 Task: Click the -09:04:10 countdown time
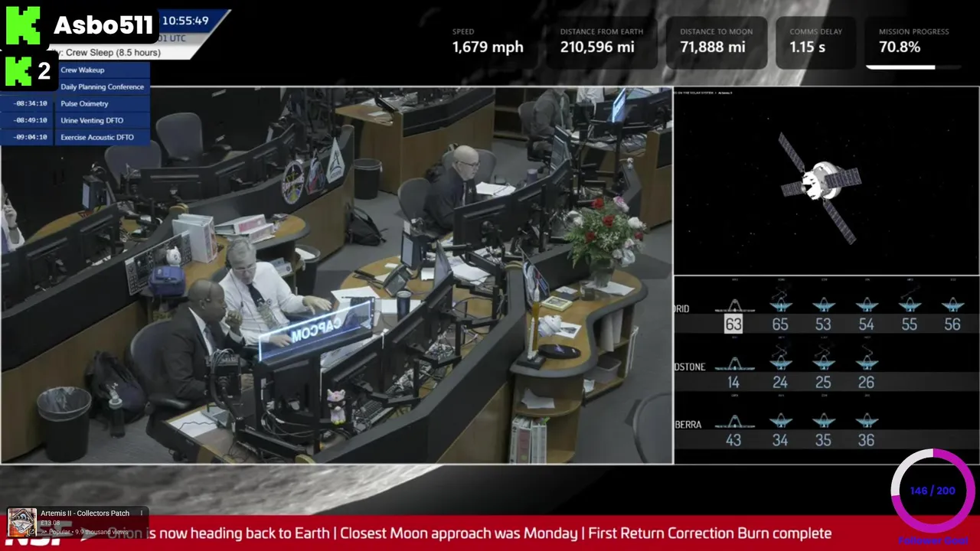[31, 137]
